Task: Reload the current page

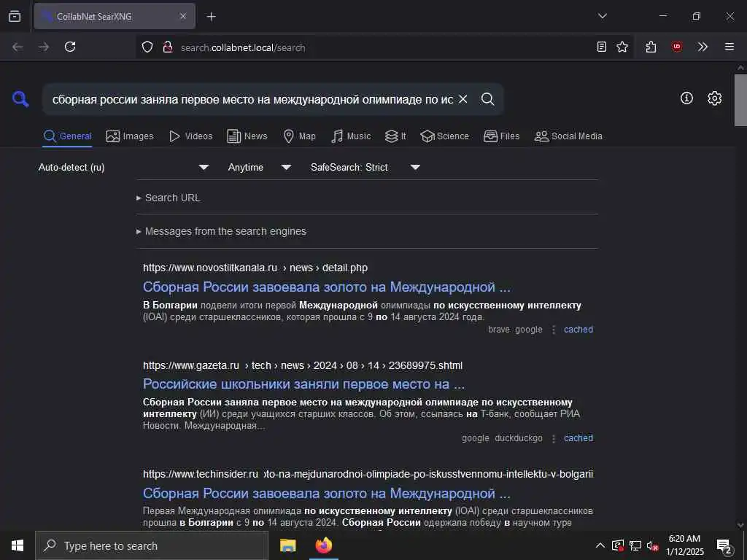Action: (x=70, y=47)
